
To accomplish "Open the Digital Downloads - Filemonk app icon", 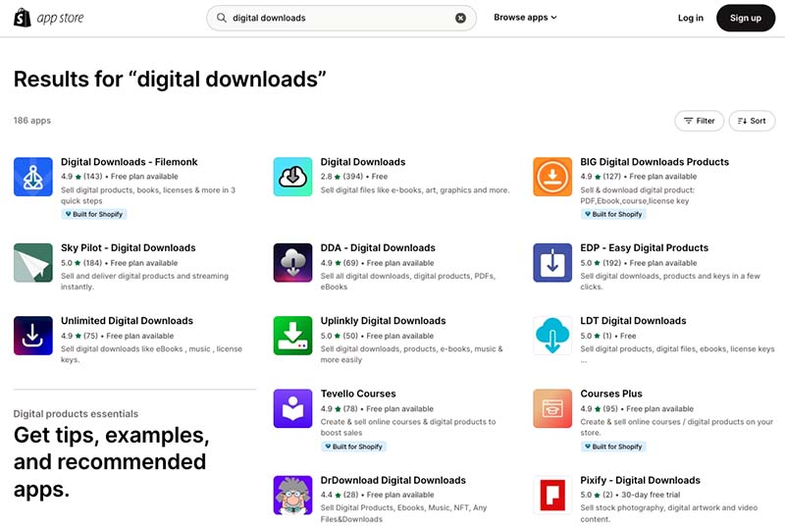I will 33,177.
